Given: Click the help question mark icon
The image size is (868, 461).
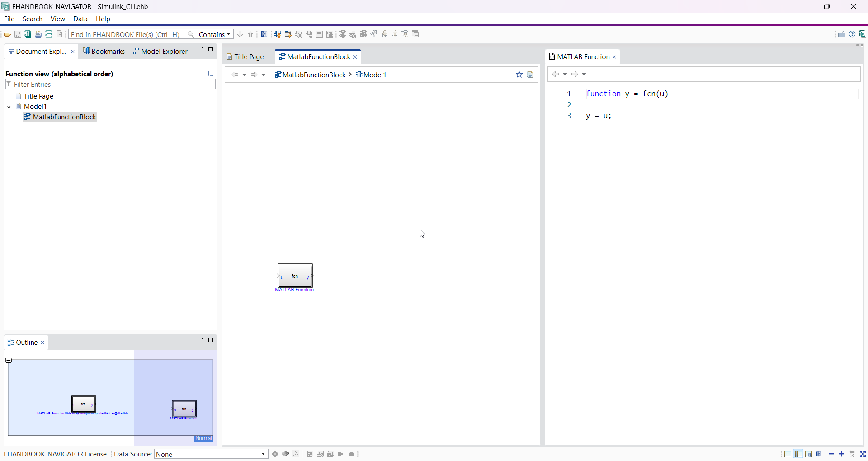Looking at the screenshot, I should [x=852, y=34].
